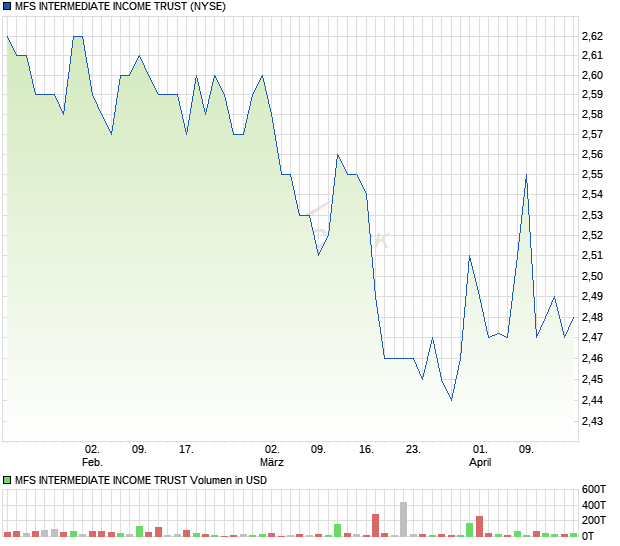
Task: Click the 2,61 price axis label
Action: (x=592, y=55)
